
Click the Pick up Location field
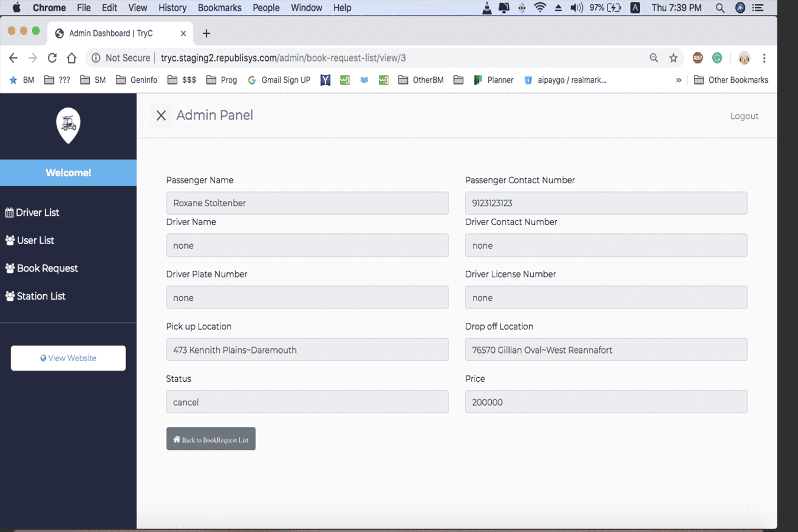coord(307,349)
